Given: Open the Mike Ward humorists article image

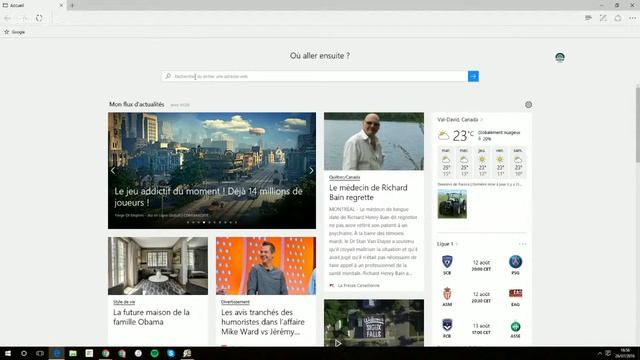Looking at the screenshot, I should pyautogui.click(x=266, y=266).
